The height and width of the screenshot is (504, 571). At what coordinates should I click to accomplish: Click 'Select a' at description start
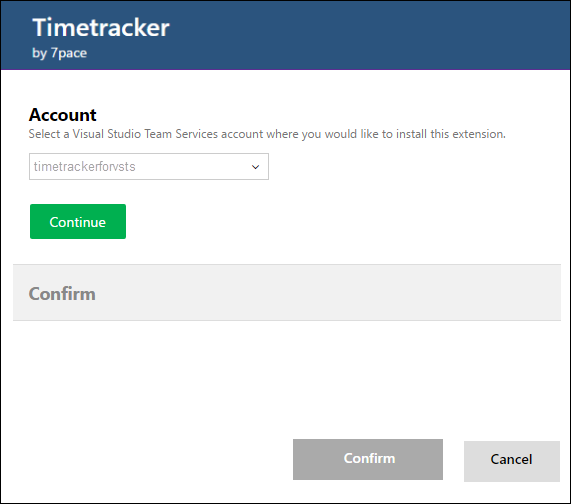pos(49,134)
